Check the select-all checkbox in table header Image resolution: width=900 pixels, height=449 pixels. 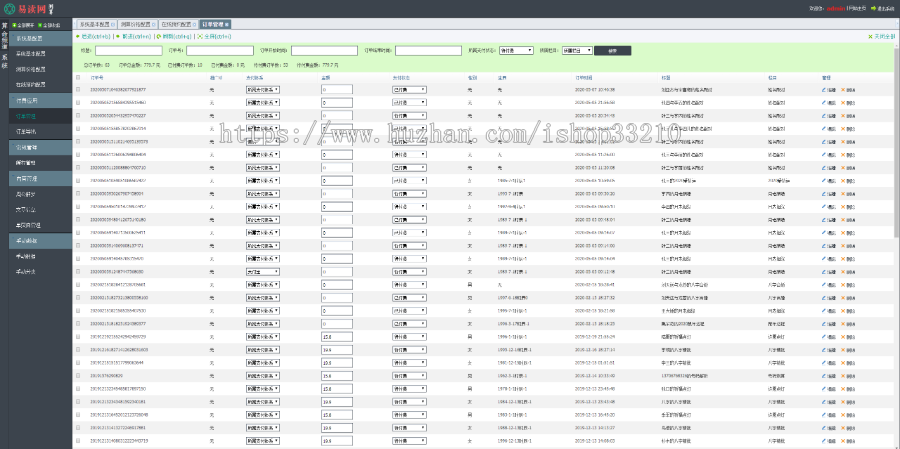[x=79, y=76]
